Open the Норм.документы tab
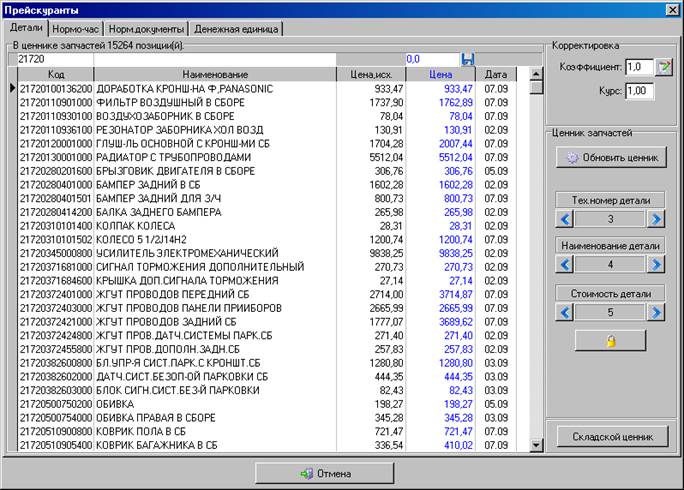 tap(146, 29)
